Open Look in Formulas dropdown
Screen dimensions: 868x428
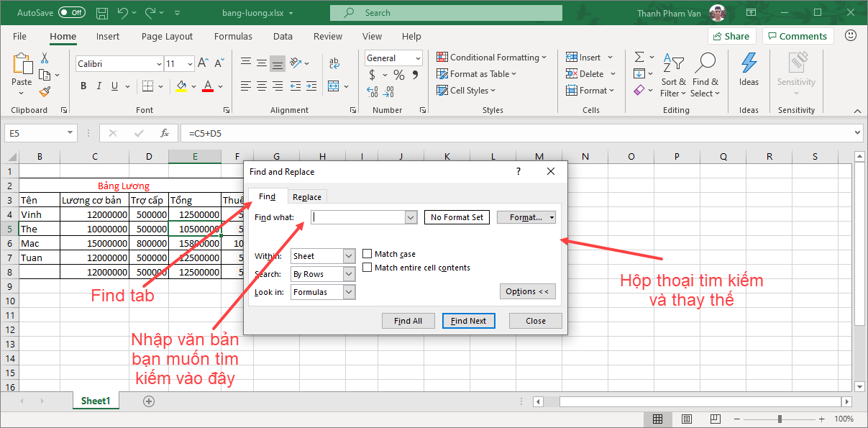(349, 292)
